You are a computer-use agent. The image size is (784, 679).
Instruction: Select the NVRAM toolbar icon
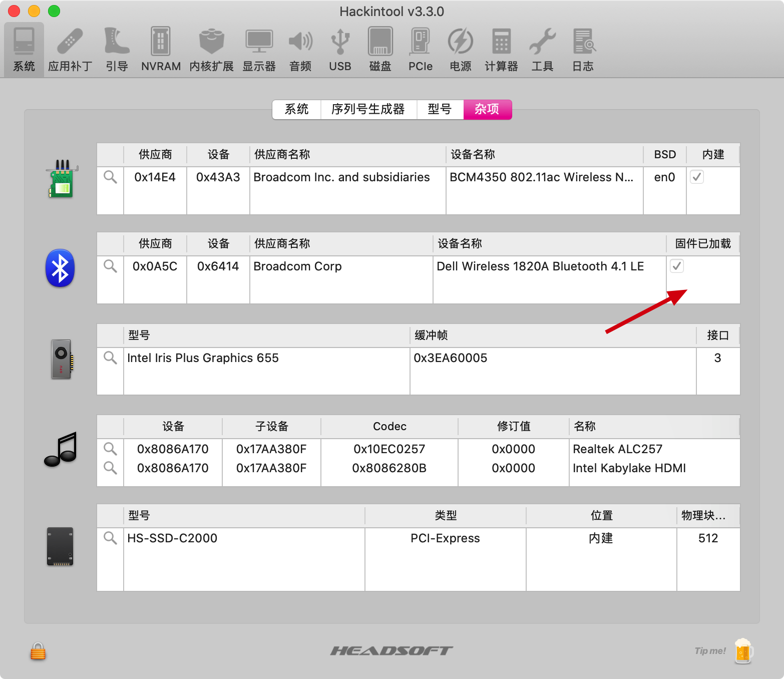(161, 50)
